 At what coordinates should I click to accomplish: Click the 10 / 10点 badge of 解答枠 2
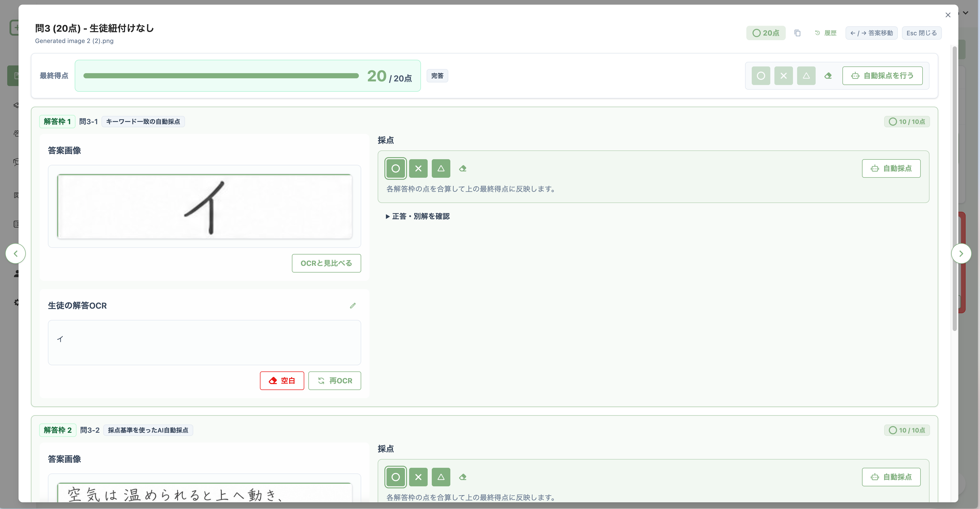point(907,430)
